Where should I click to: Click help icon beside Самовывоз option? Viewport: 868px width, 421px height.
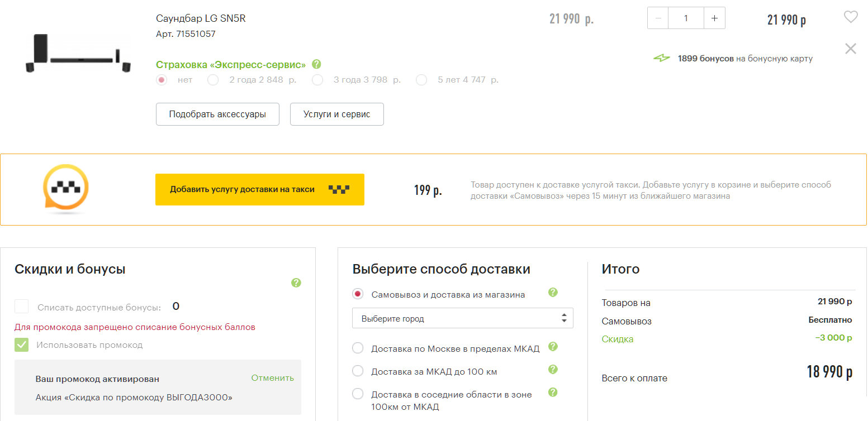coord(553,292)
